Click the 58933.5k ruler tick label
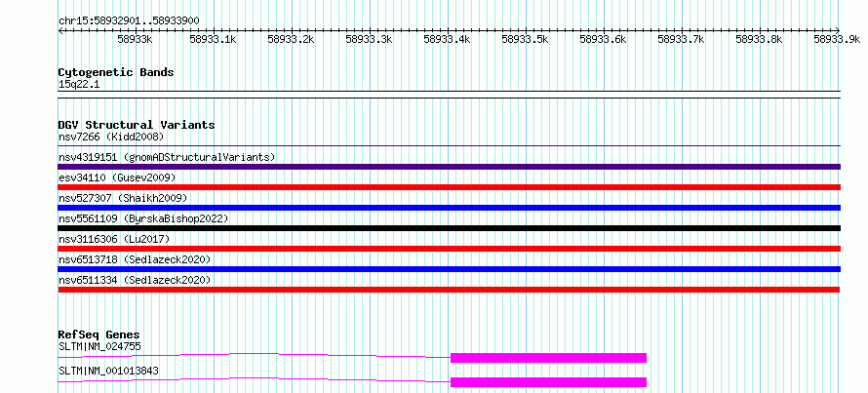 pos(525,39)
